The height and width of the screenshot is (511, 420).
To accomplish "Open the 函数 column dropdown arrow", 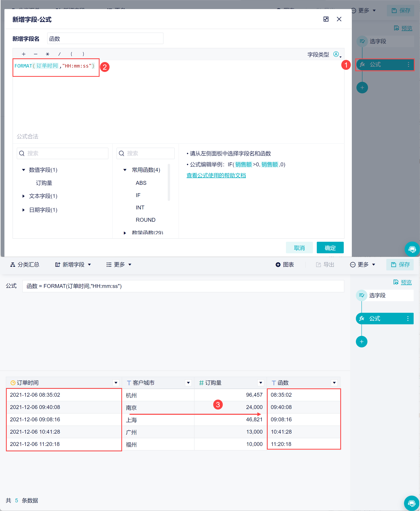I will [x=334, y=383].
